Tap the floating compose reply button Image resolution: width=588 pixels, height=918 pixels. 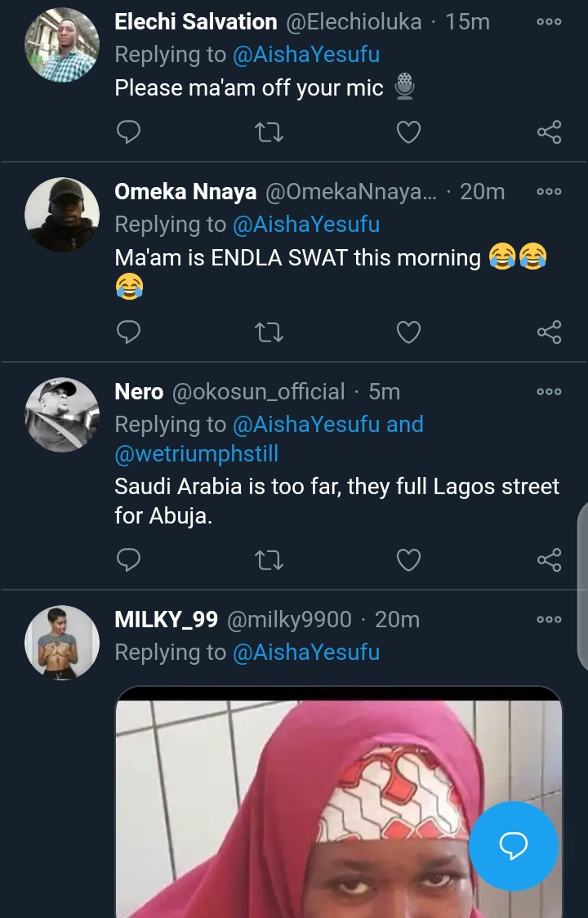(514, 846)
